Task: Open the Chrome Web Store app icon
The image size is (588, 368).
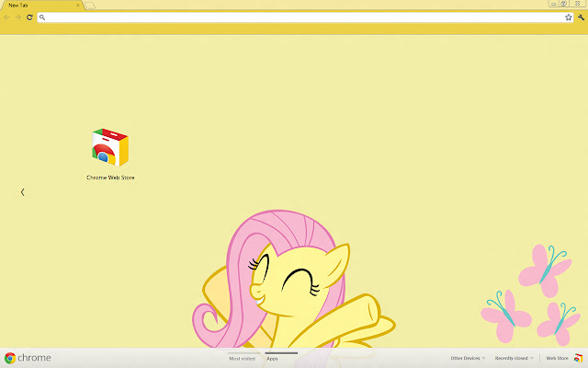Action: 110,147
